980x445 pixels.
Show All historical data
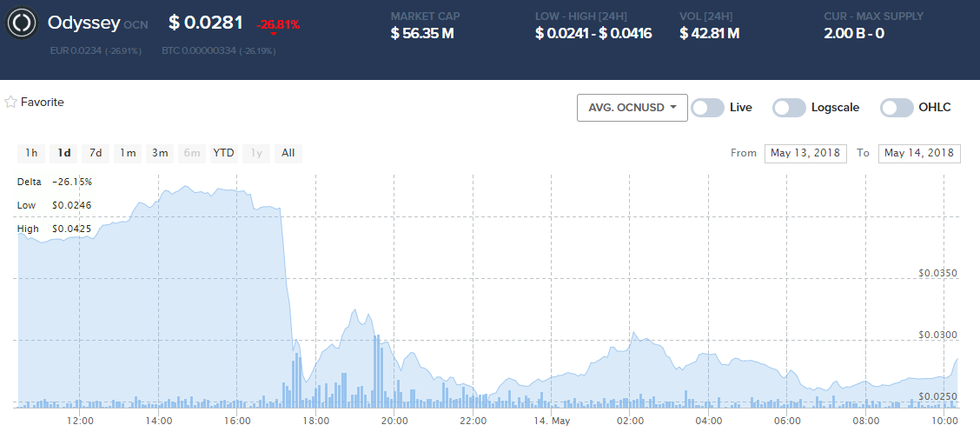pyautogui.click(x=288, y=153)
